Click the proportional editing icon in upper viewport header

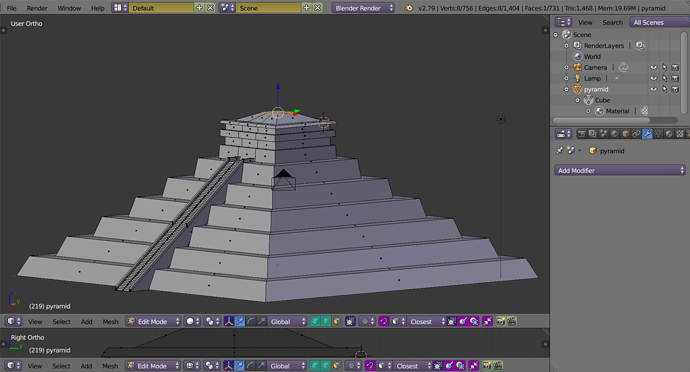click(368, 321)
